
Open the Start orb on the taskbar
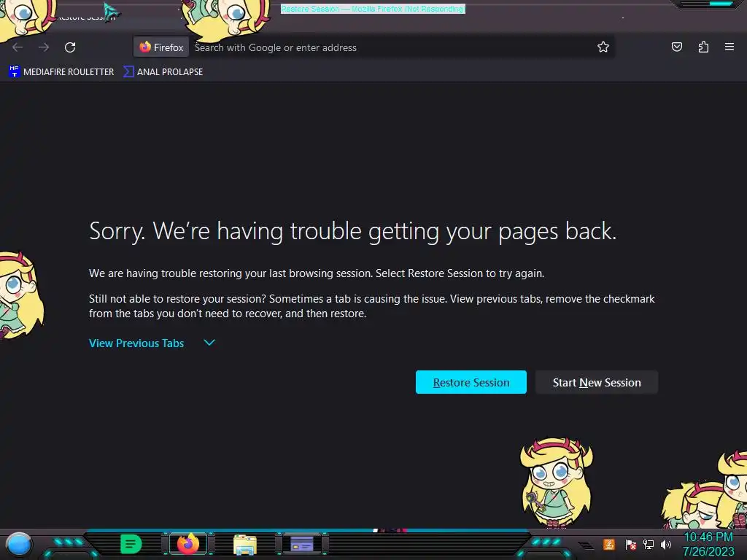click(19, 545)
